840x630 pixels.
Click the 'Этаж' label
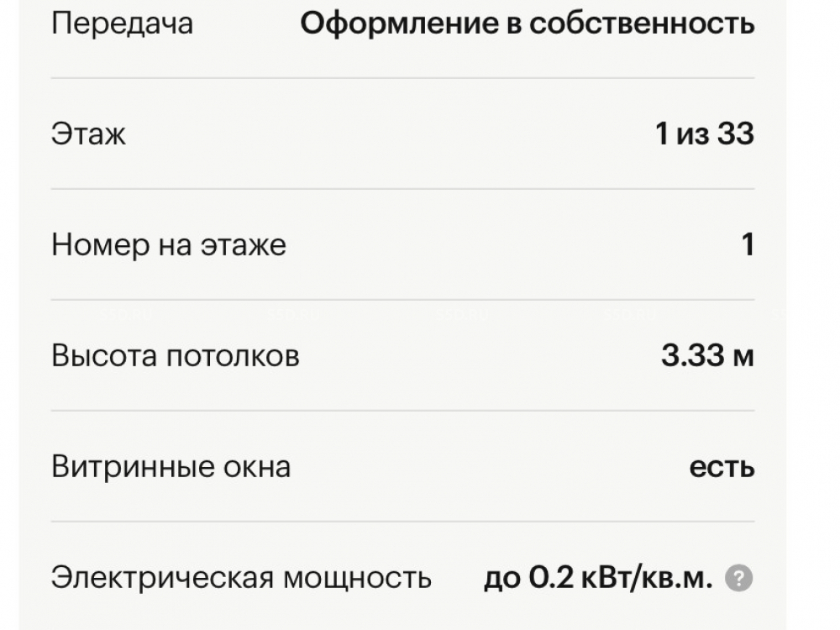[88, 134]
